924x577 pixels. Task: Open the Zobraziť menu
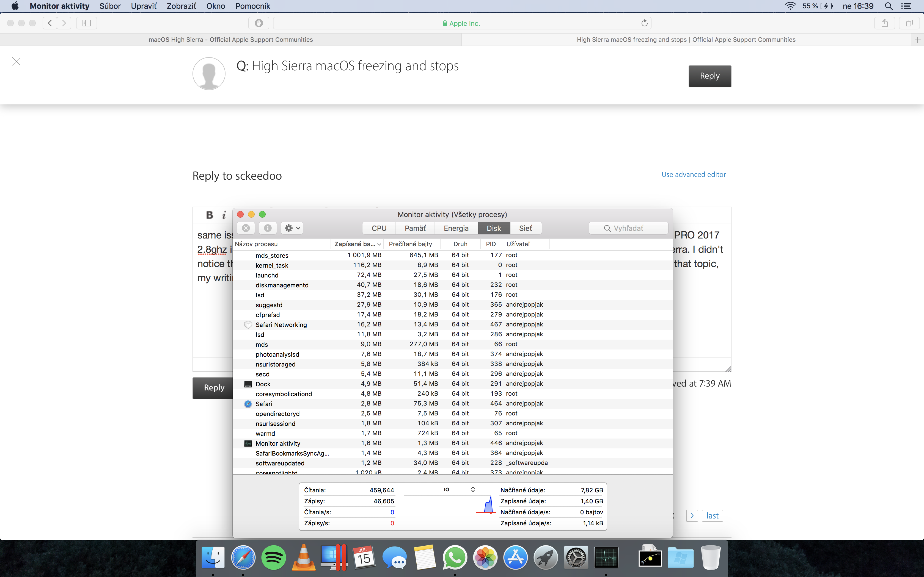[x=181, y=6]
